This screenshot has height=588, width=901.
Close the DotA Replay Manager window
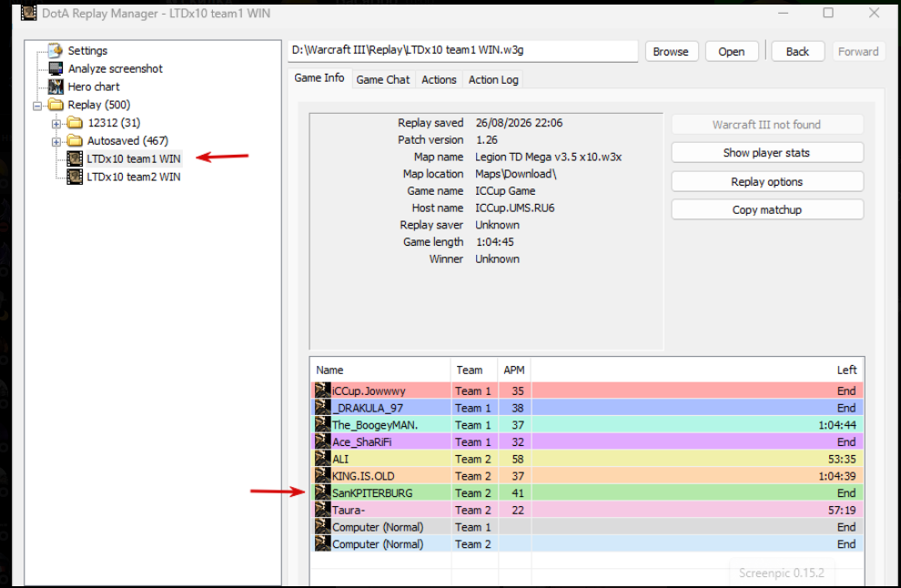[x=874, y=12]
